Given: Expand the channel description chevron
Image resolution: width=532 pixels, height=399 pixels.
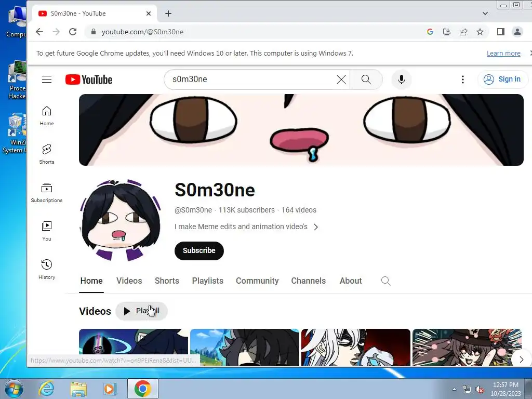Looking at the screenshot, I should [x=316, y=227].
